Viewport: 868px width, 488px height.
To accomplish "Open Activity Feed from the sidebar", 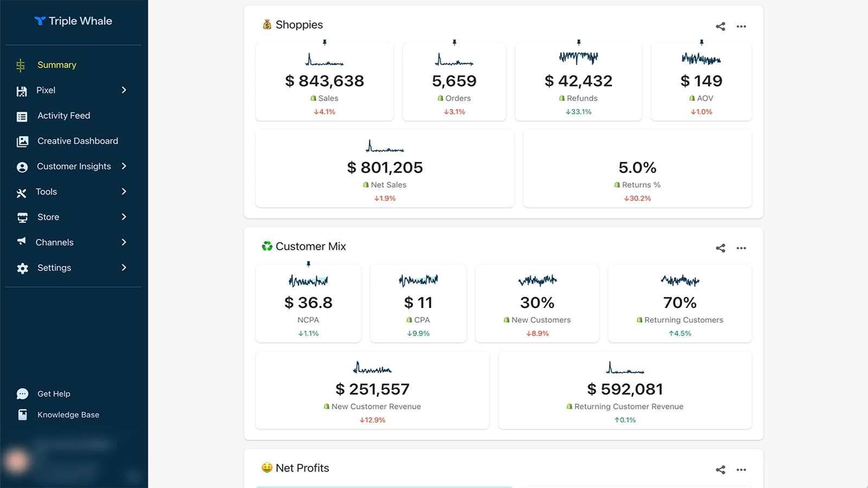I will (63, 115).
